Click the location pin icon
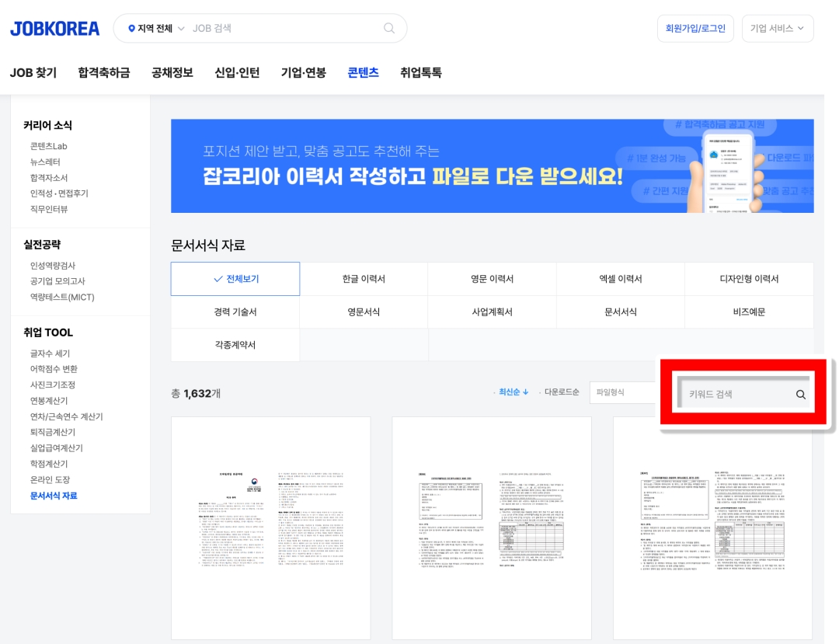This screenshot has height=644, width=839. pyautogui.click(x=131, y=28)
